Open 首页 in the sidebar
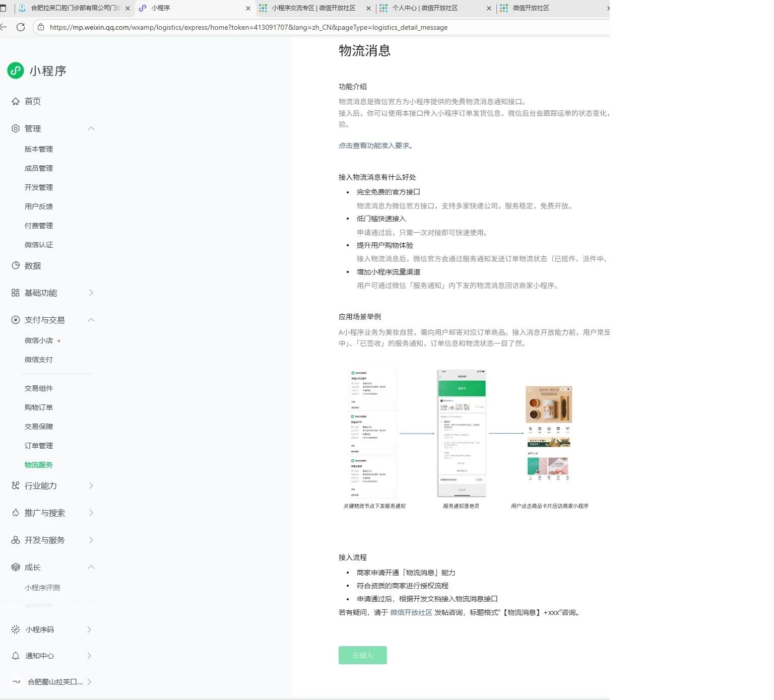This screenshot has width=774, height=700. (x=33, y=101)
